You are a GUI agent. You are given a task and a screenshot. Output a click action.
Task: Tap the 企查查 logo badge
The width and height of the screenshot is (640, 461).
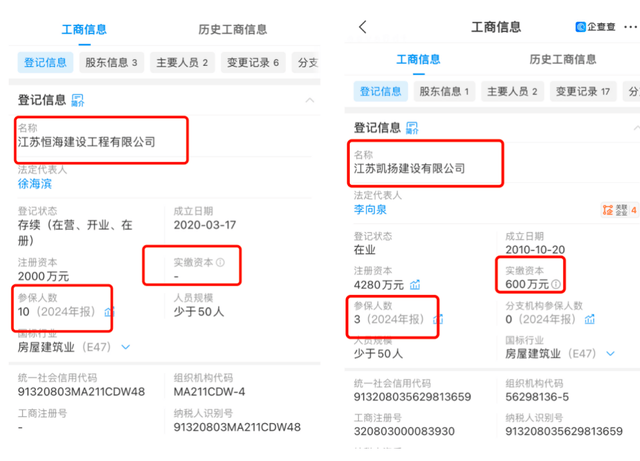597,27
